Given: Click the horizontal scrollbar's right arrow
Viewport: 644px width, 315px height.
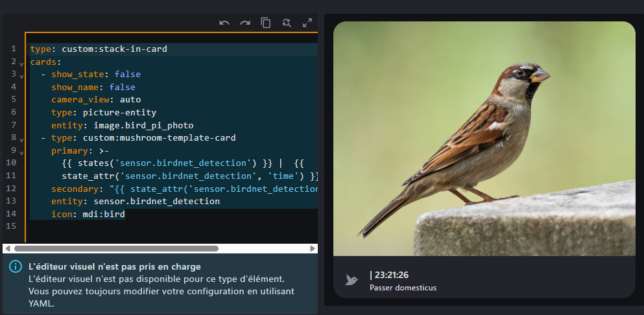Looking at the screenshot, I should (313, 248).
